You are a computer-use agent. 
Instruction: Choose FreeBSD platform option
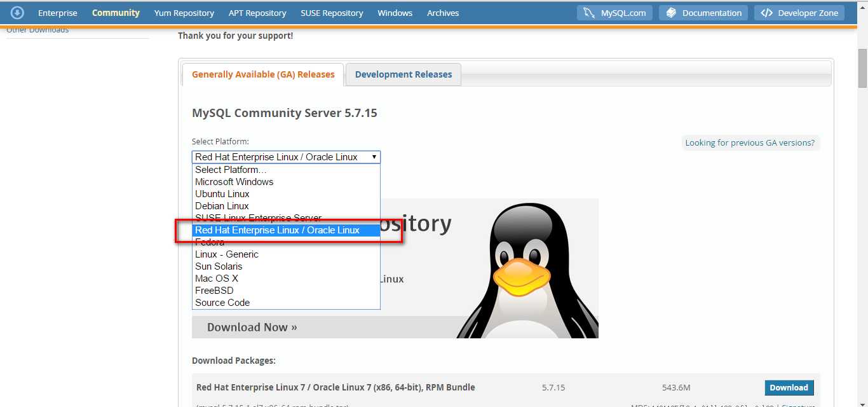(x=286, y=291)
